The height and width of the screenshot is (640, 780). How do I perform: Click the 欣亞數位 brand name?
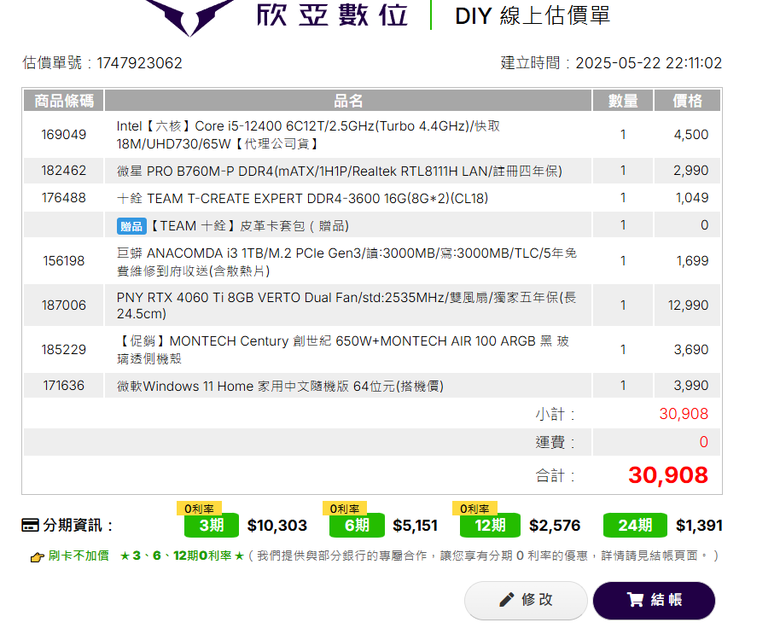332,15
